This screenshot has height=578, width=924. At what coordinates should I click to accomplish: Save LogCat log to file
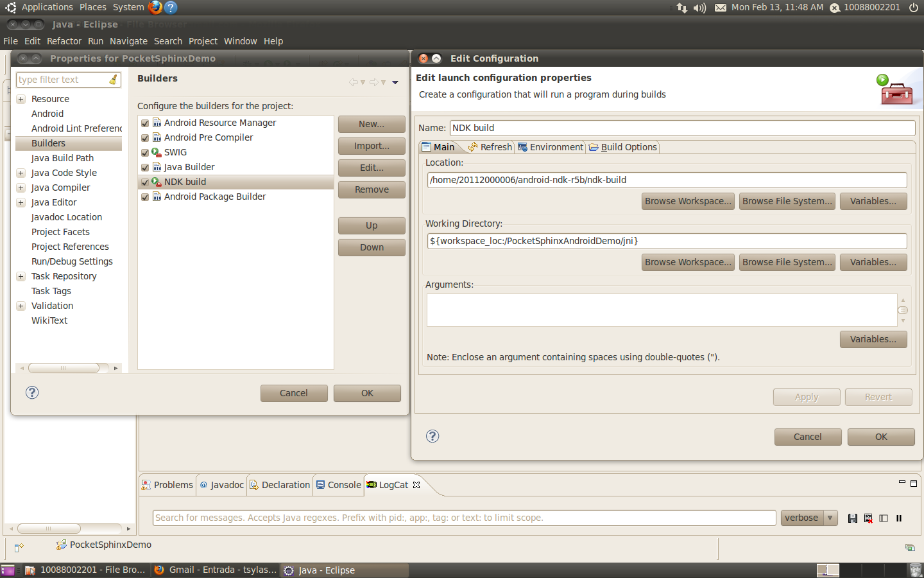853,518
